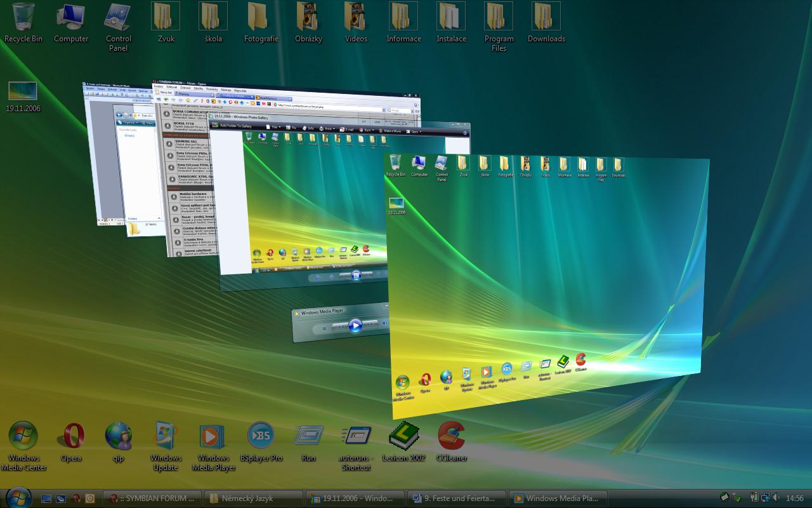Open the Downloads folder on desktop
This screenshot has height=508, width=812.
pyautogui.click(x=547, y=23)
